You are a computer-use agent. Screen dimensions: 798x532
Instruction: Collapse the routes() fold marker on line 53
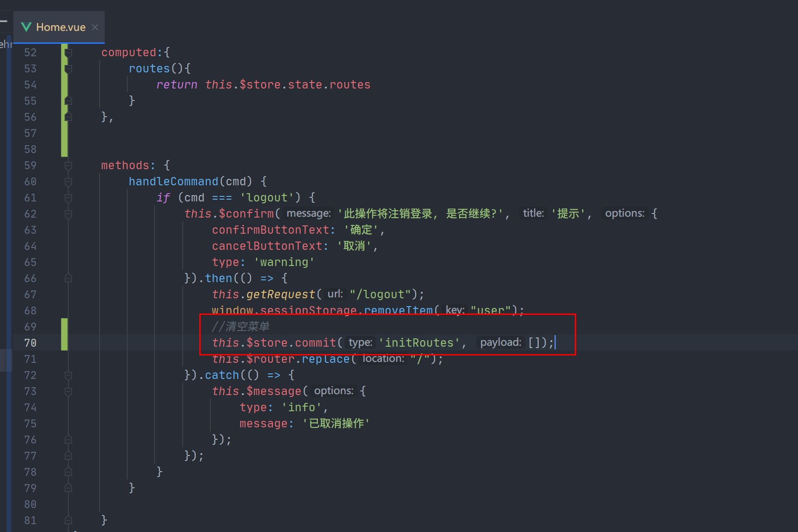[68, 69]
